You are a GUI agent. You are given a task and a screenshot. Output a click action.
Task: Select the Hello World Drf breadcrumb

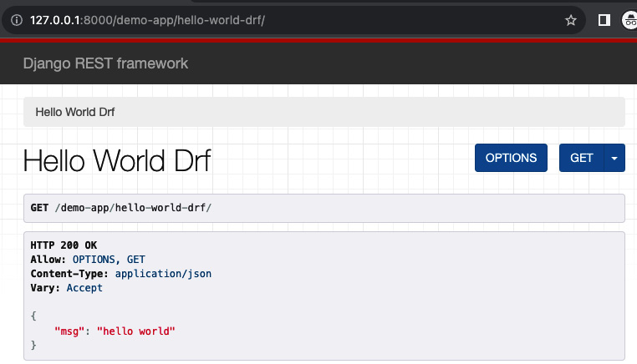74,112
